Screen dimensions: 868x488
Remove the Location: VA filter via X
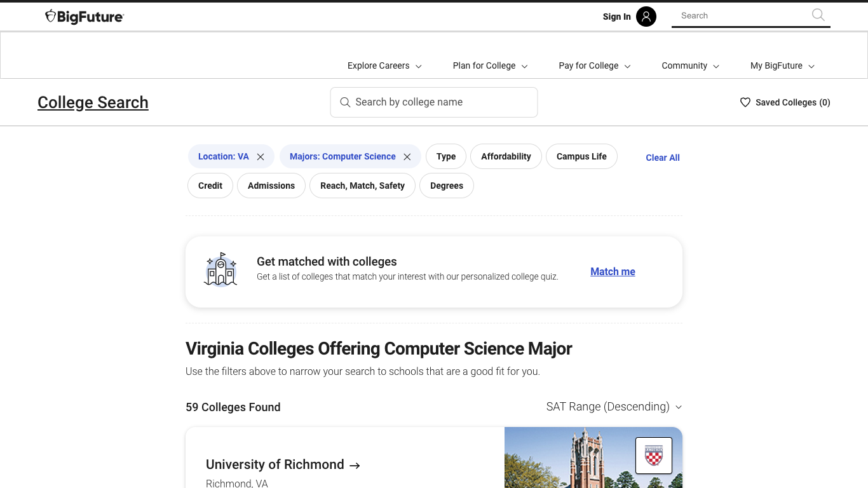(261, 157)
